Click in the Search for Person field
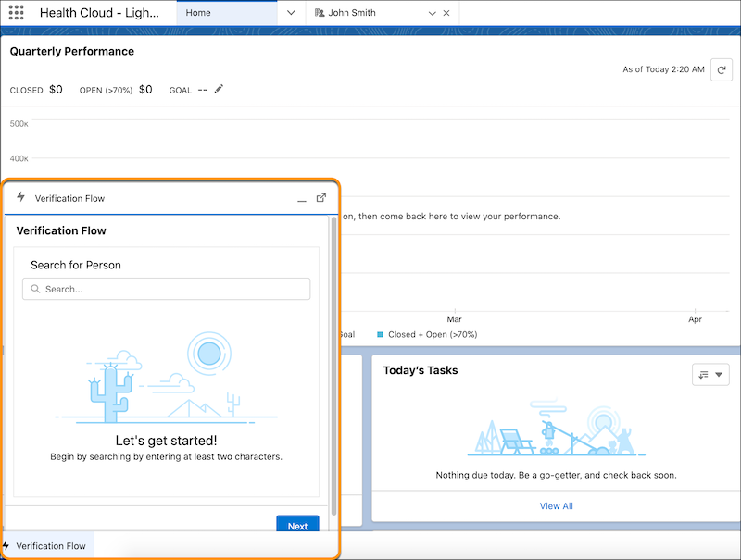 coord(167,289)
